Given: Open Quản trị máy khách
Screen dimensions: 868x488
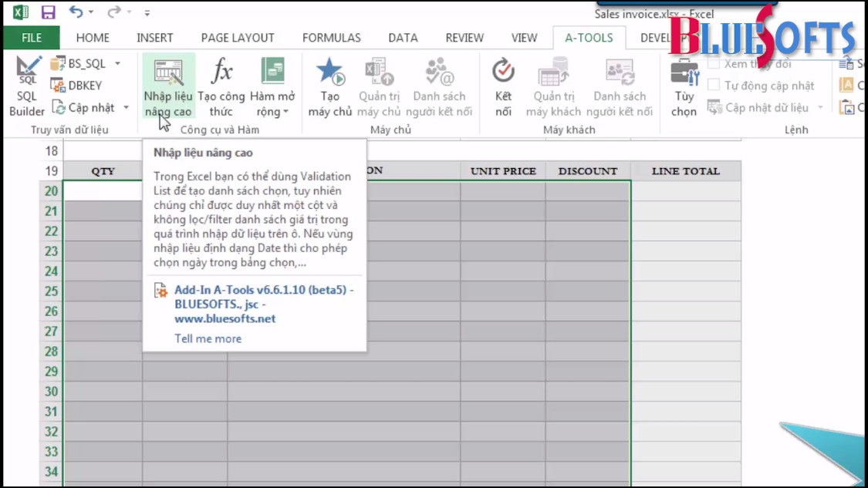Looking at the screenshot, I should point(553,86).
